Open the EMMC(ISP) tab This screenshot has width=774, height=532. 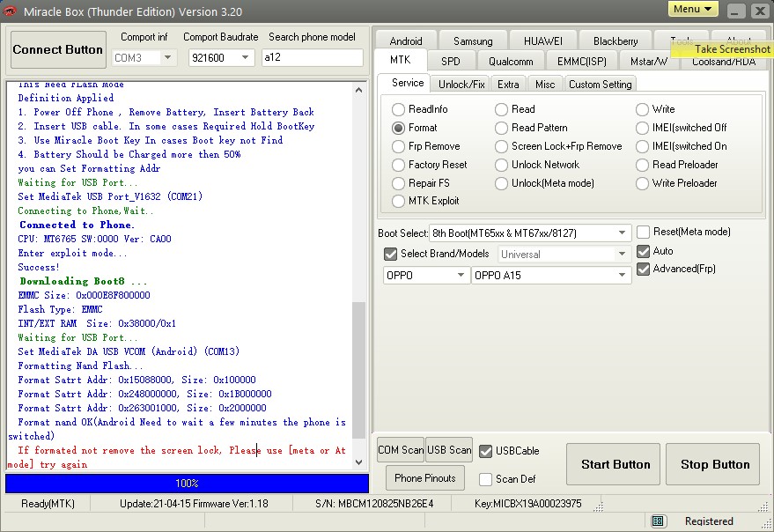point(581,62)
